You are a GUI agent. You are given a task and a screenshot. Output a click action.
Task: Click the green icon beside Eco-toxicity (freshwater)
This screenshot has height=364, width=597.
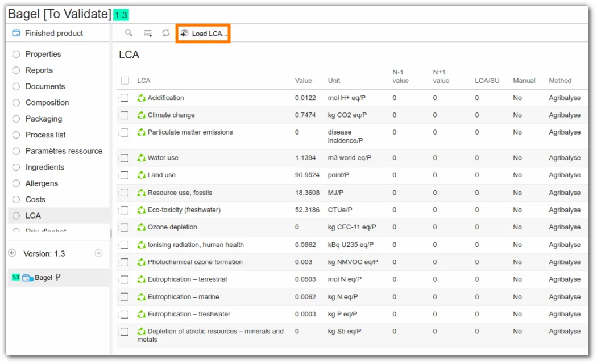coord(141,210)
